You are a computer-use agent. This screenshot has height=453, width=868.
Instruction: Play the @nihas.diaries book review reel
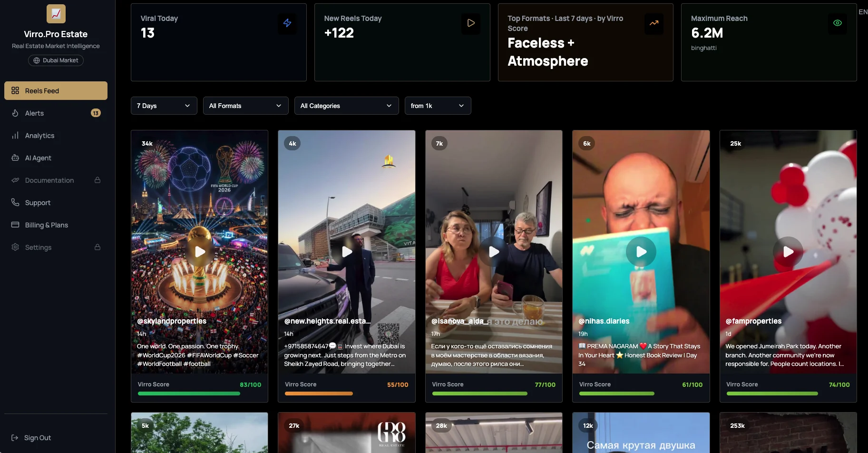(641, 252)
